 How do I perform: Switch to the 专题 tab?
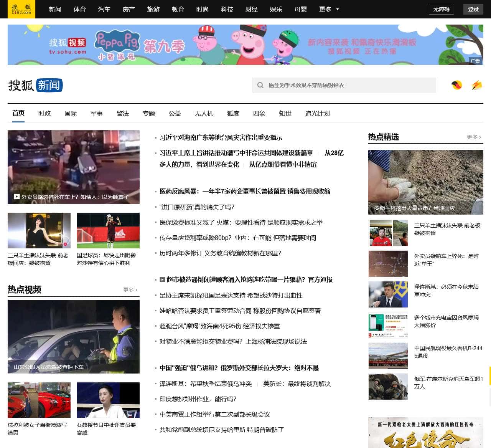click(x=149, y=113)
